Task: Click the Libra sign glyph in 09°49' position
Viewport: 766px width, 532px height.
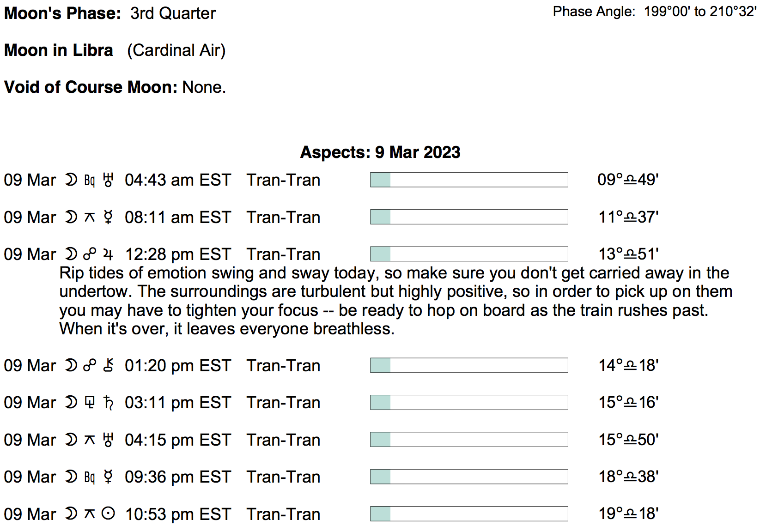Action: (630, 180)
